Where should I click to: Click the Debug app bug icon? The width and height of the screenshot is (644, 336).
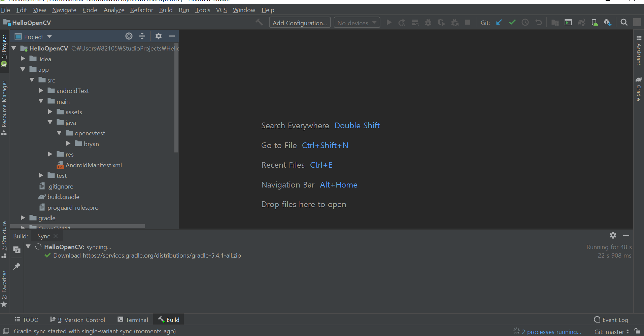(x=428, y=23)
